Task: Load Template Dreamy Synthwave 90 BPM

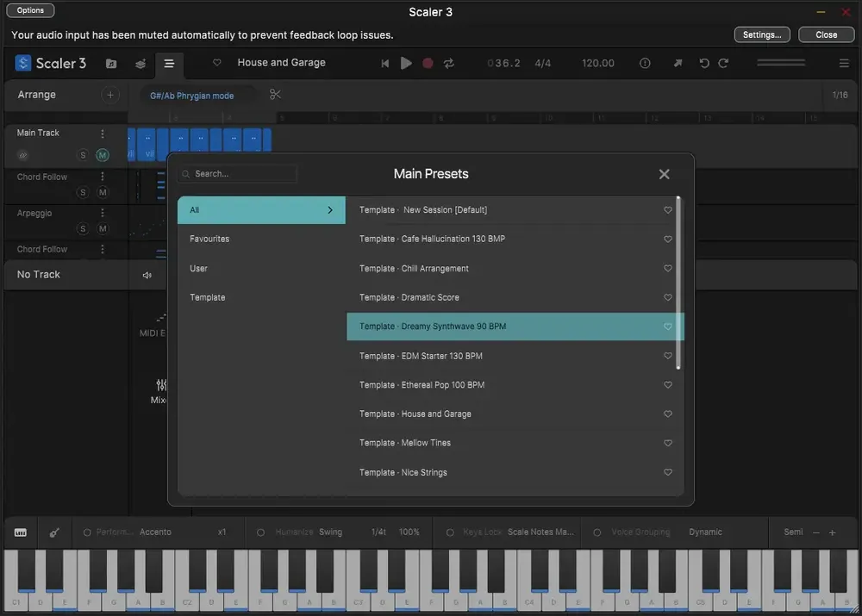Action: click(515, 327)
